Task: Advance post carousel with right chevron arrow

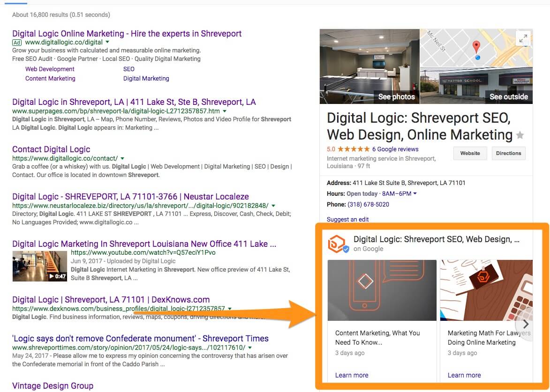Action: 526,324
